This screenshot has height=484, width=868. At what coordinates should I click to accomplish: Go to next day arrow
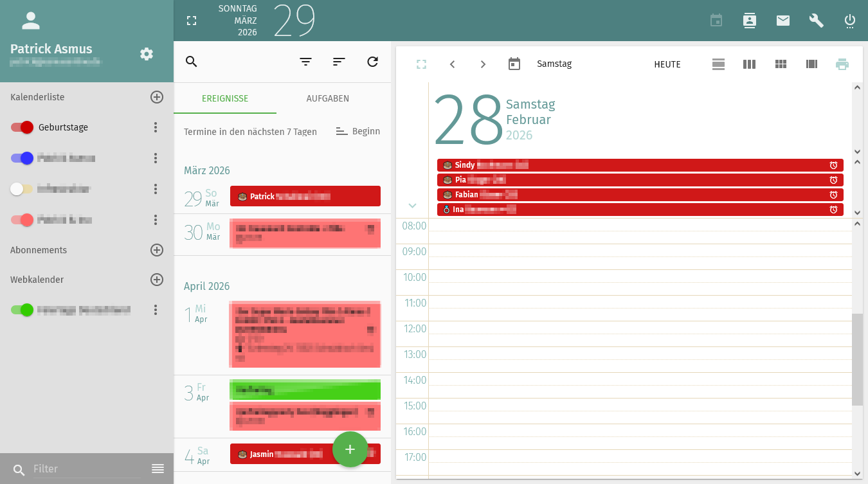tap(483, 64)
